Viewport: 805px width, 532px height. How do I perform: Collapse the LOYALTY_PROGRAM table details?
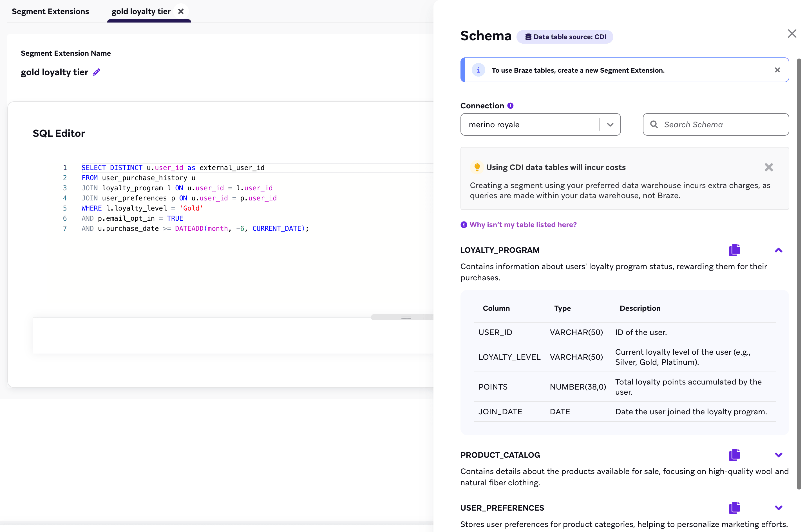778,251
